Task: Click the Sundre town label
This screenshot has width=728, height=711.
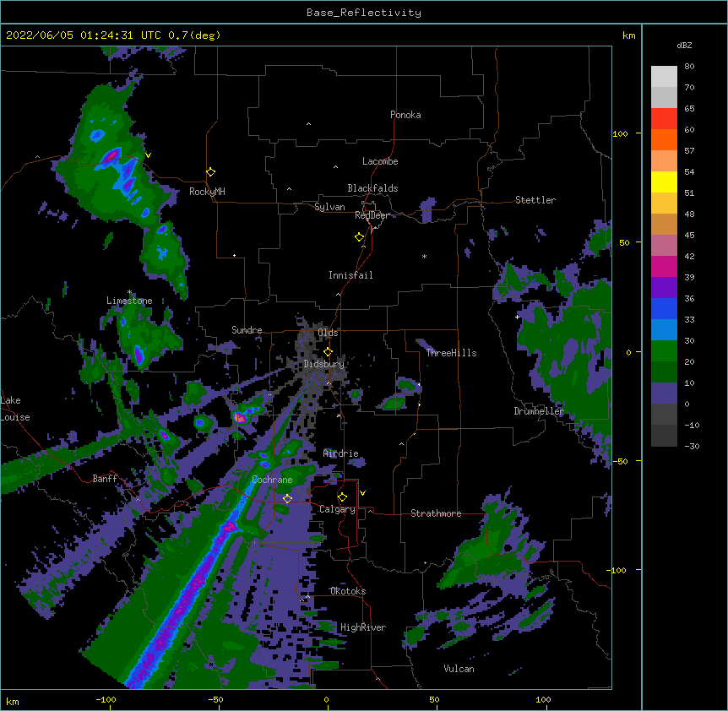Action: 247,330
